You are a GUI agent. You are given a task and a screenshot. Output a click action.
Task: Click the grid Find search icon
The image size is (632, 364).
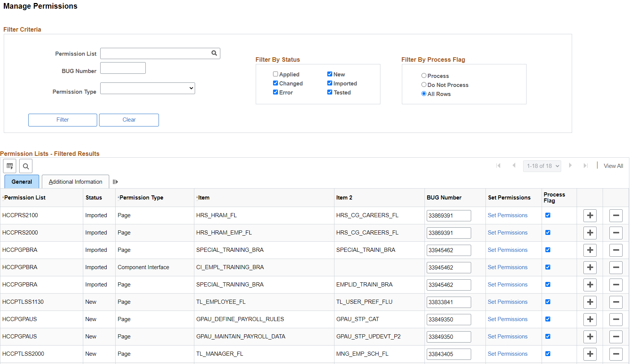(x=25, y=166)
